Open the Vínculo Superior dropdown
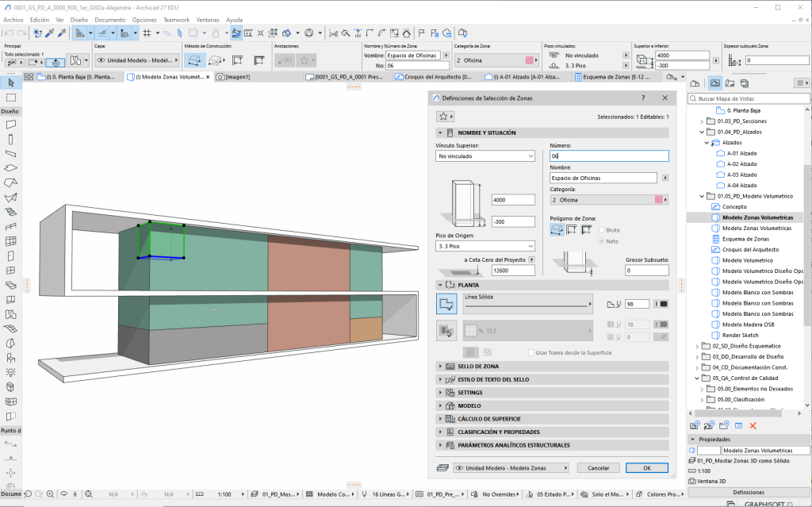The width and height of the screenshot is (812, 507). (485, 157)
